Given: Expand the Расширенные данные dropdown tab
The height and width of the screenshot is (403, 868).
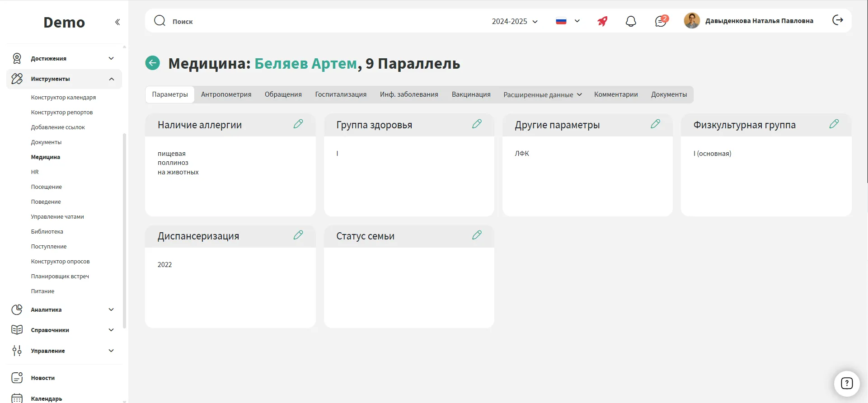Looking at the screenshot, I should 542,95.
